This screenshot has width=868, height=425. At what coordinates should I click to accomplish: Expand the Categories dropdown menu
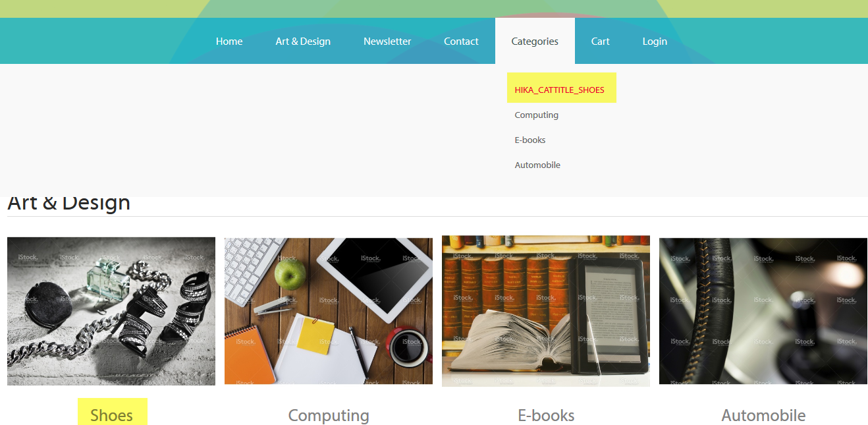pyautogui.click(x=535, y=41)
